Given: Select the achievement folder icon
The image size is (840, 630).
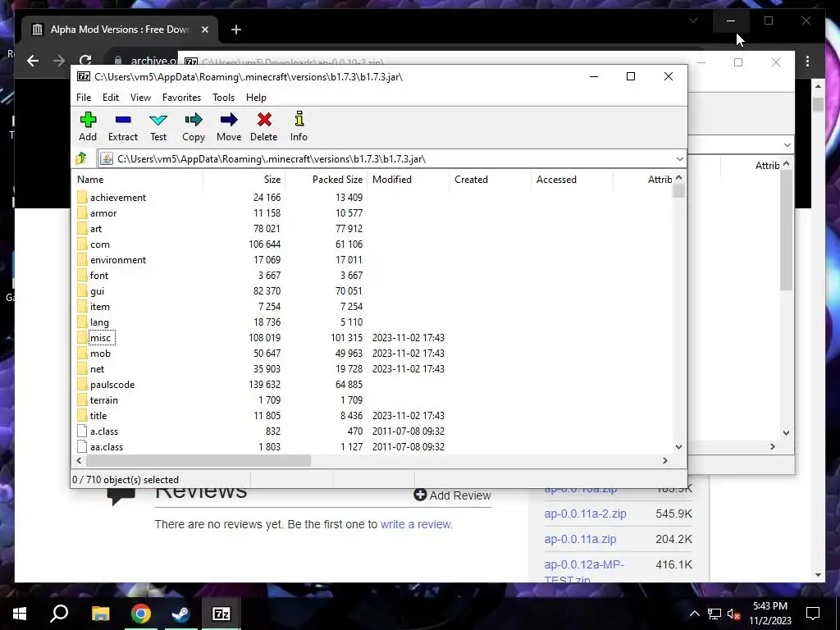Looking at the screenshot, I should pos(82,197).
